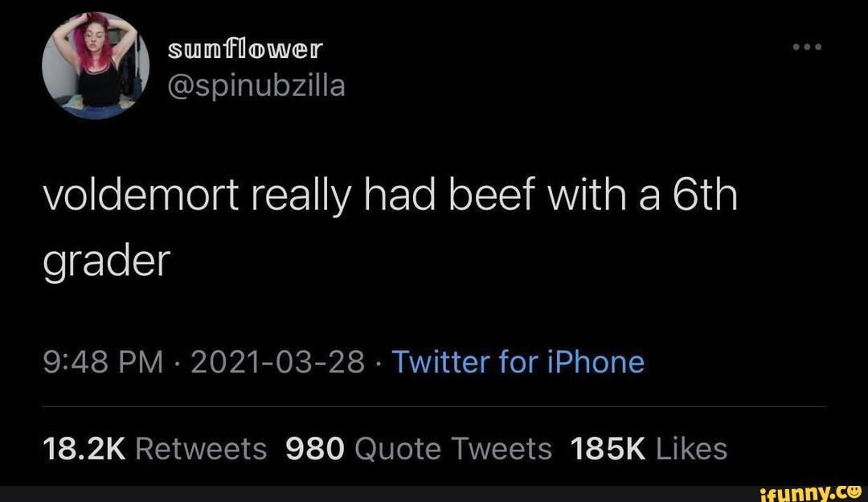Click the dot between timestamp and date
This screenshot has width=868, height=502.
[x=174, y=364]
